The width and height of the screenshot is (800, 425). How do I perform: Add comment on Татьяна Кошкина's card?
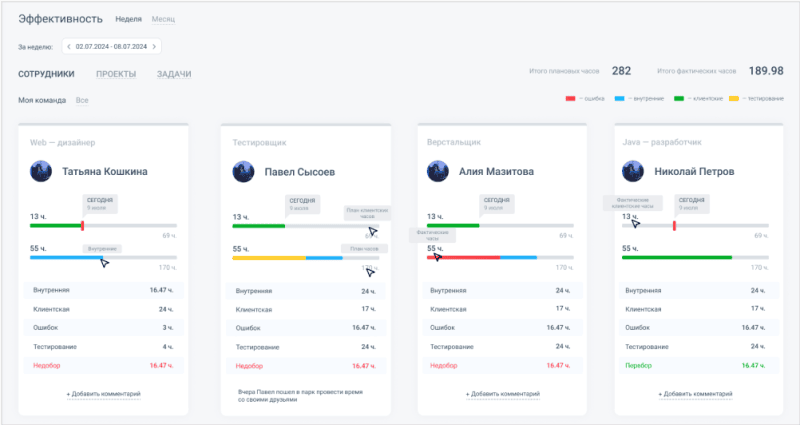103,394
